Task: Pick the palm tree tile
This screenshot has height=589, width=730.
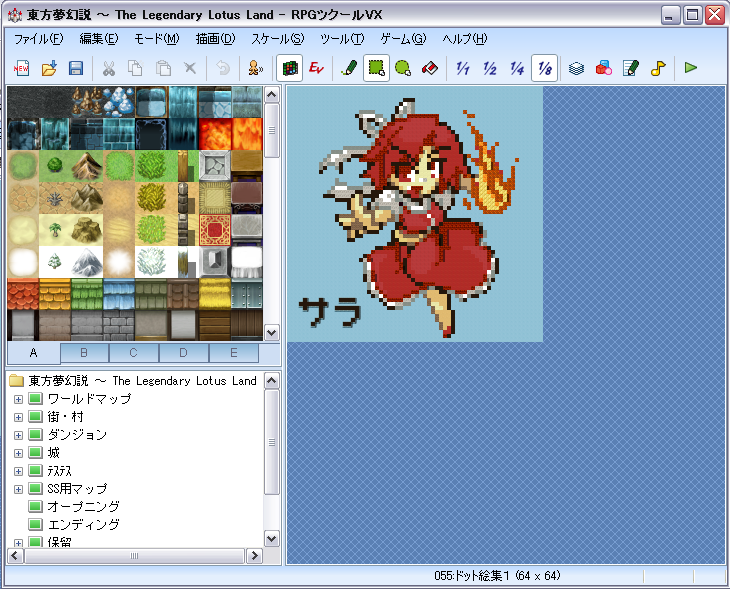Action: click(x=55, y=230)
